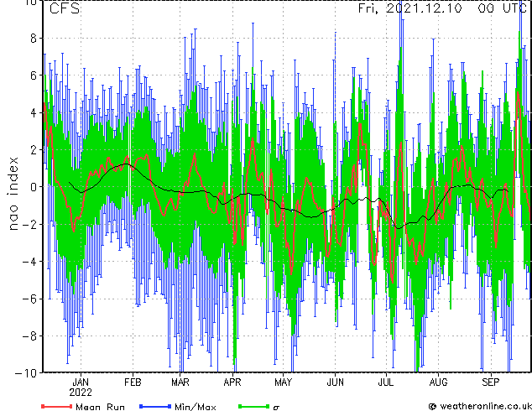Viewport: 532px width, 411px height.
Task: Click the JAN month label
Action: point(81,382)
